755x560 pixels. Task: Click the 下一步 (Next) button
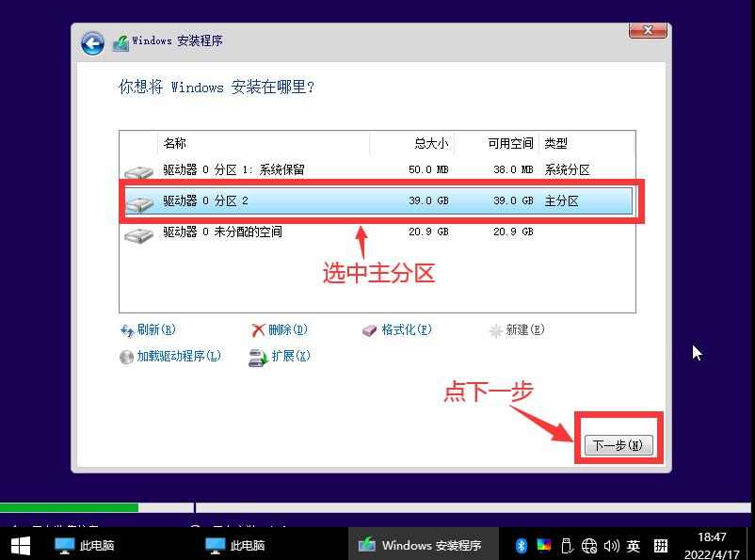[618, 444]
